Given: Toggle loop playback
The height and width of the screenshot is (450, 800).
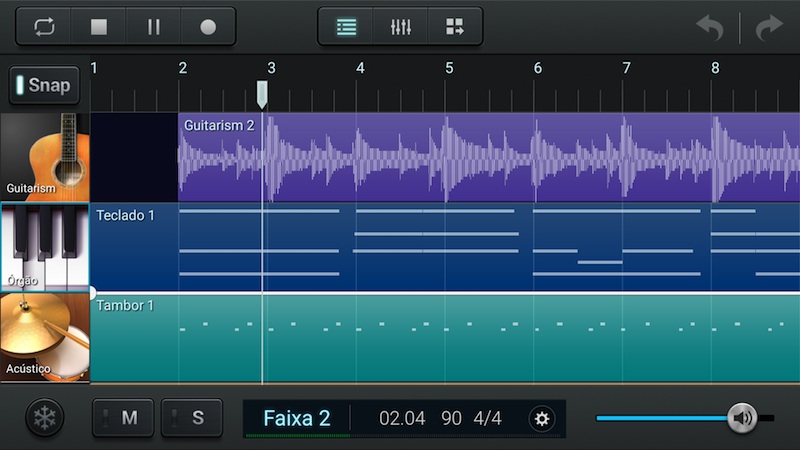Looking at the screenshot, I should (44, 27).
